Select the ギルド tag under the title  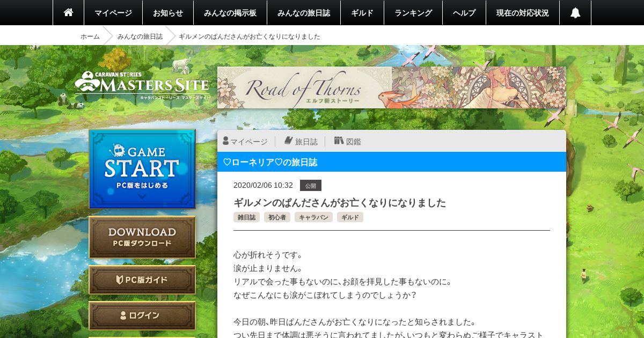(350, 217)
